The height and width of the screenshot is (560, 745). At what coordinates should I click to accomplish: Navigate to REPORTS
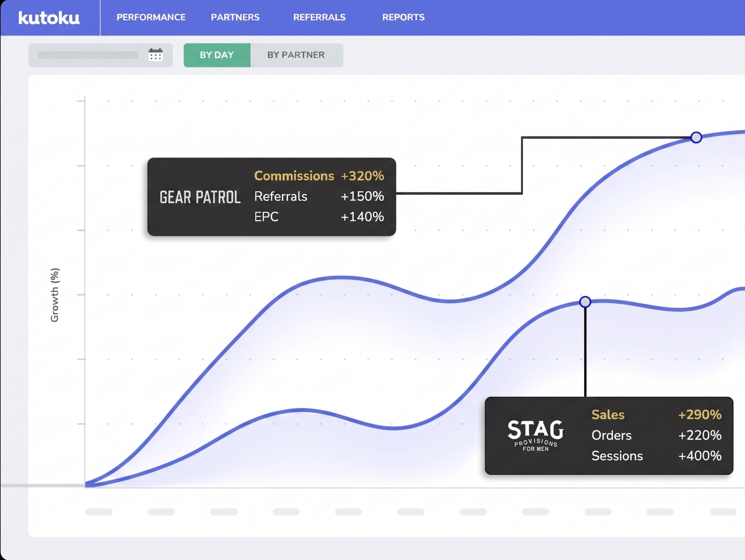click(x=404, y=17)
